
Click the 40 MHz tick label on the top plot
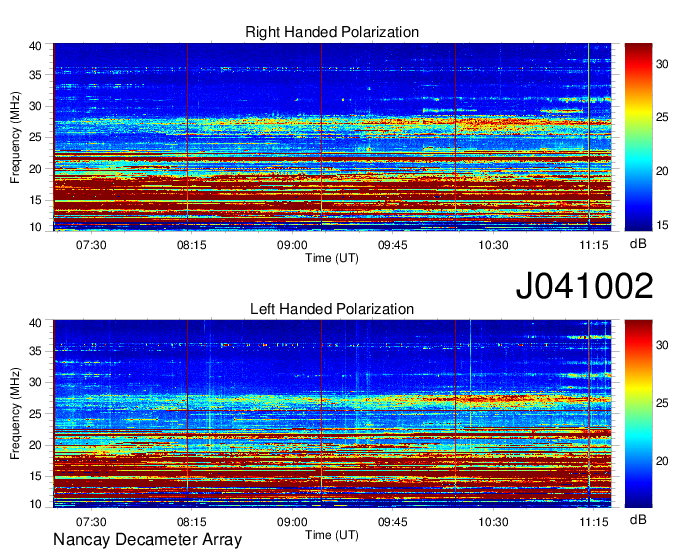[36, 46]
